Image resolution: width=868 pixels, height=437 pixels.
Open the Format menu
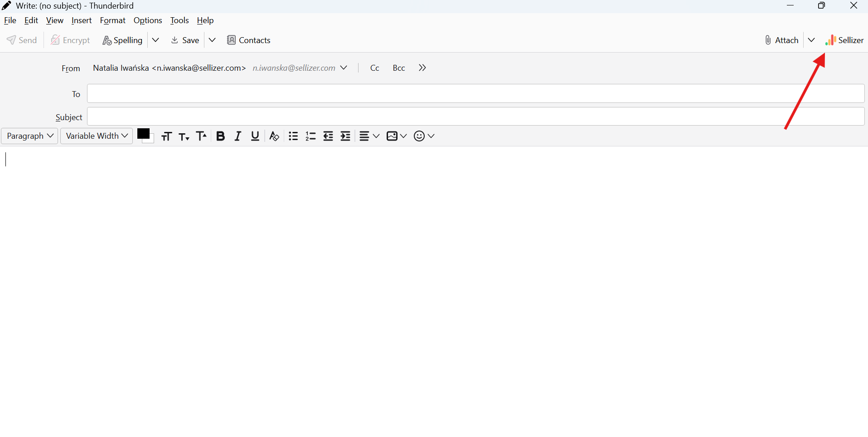point(113,20)
